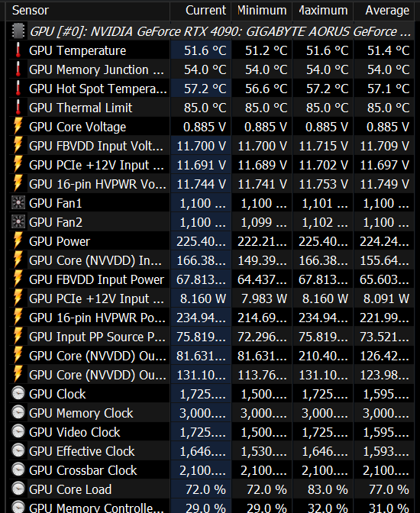420x513 pixels.
Task: Select the GPU FBVDD Input Power label
Action: pyautogui.click(x=96, y=279)
